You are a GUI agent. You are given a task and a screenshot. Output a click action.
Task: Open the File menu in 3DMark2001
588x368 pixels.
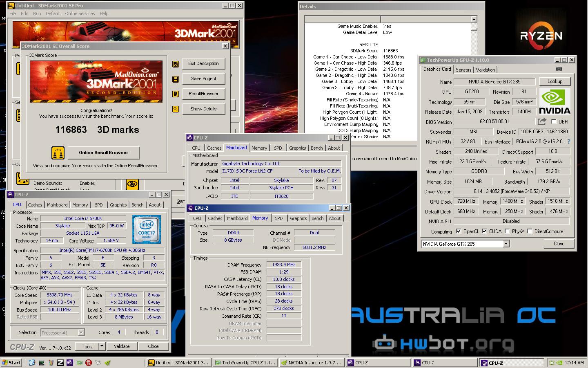[x=13, y=13]
